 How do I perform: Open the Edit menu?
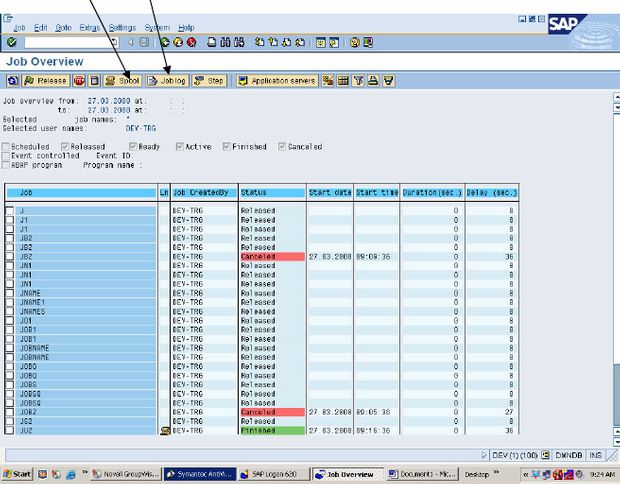click(x=40, y=28)
